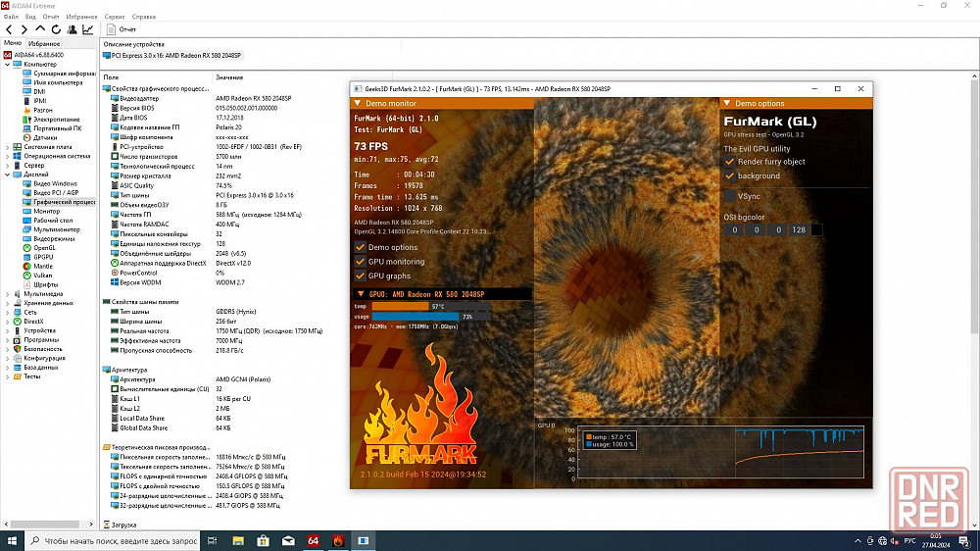Open the user icon in AIDA64 toolbar

point(72,29)
